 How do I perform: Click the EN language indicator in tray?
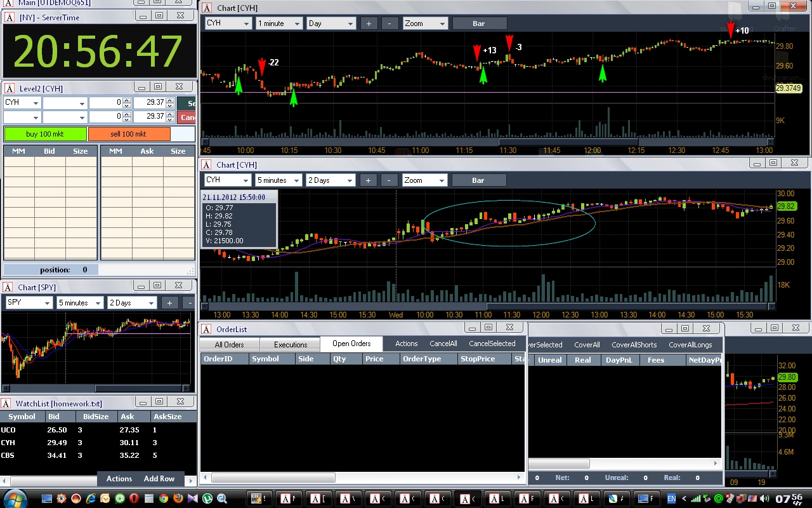pos(671,499)
